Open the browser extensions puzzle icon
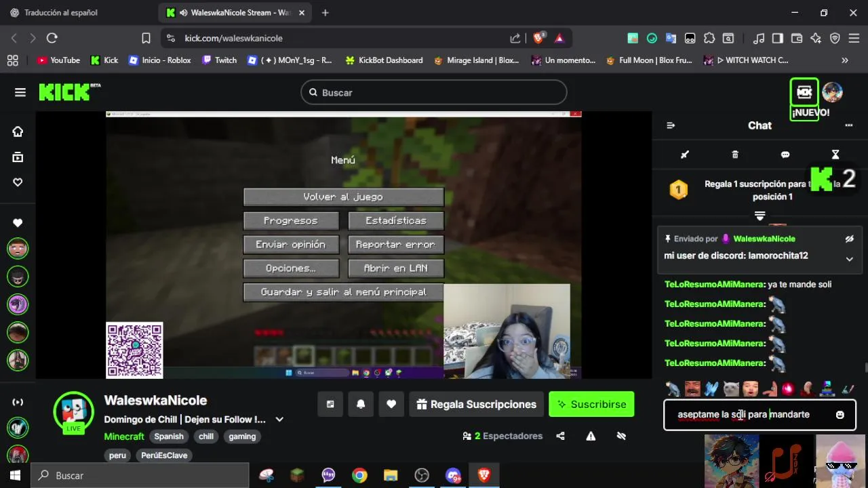Screen dimensions: 868x488 click(x=709, y=38)
